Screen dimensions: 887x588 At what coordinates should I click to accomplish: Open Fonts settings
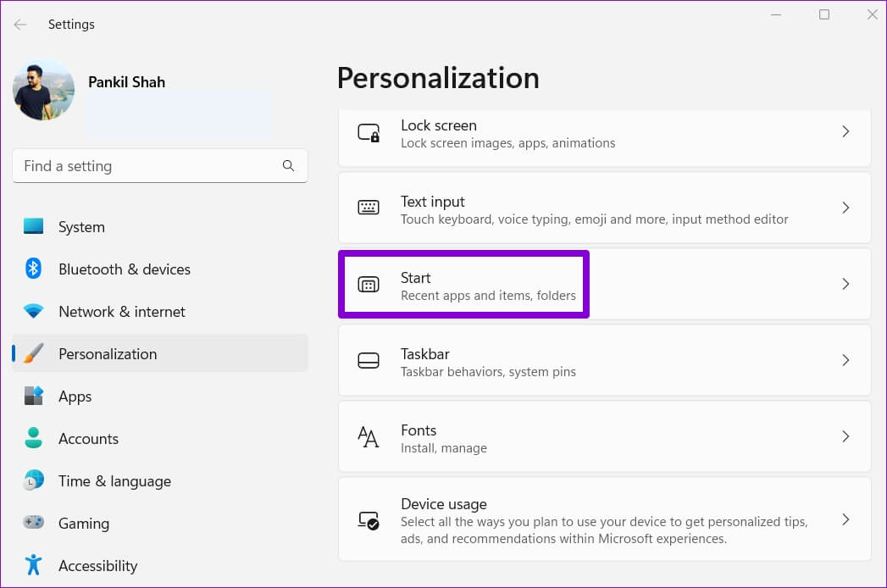(x=604, y=436)
